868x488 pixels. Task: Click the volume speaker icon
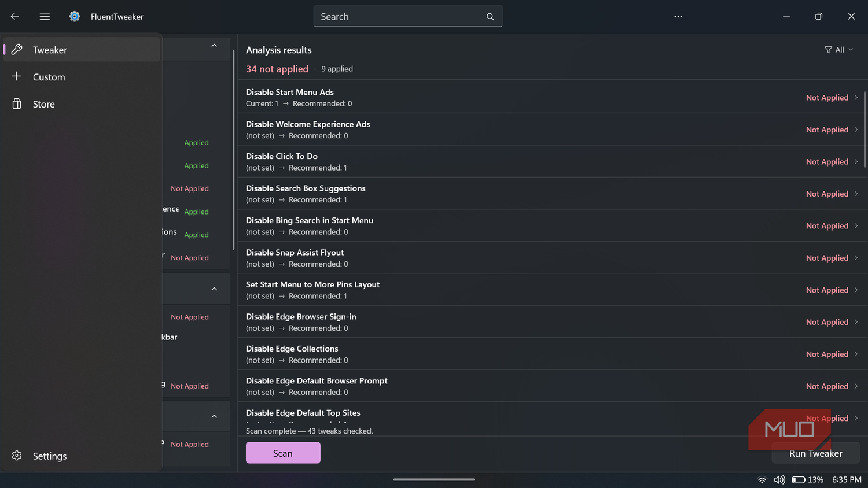pyautogui.click(x=779, y=480)
